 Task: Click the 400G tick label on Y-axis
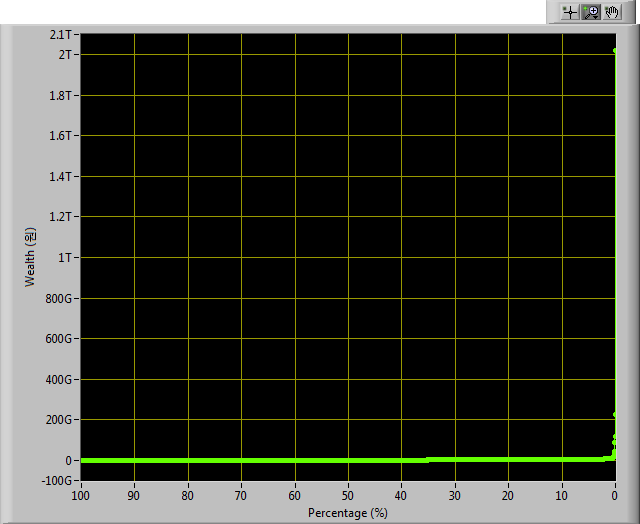click(x=58, y=380)
